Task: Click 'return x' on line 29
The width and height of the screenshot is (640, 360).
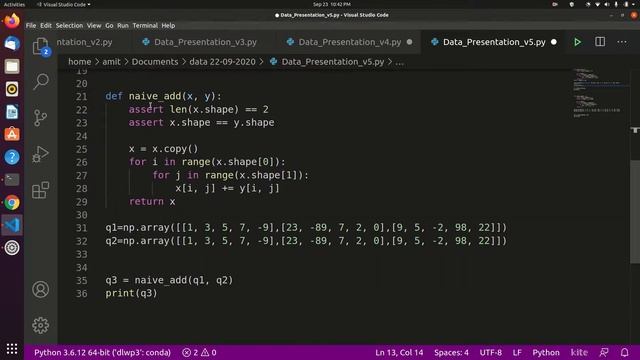Action: (x=152, y=202)
